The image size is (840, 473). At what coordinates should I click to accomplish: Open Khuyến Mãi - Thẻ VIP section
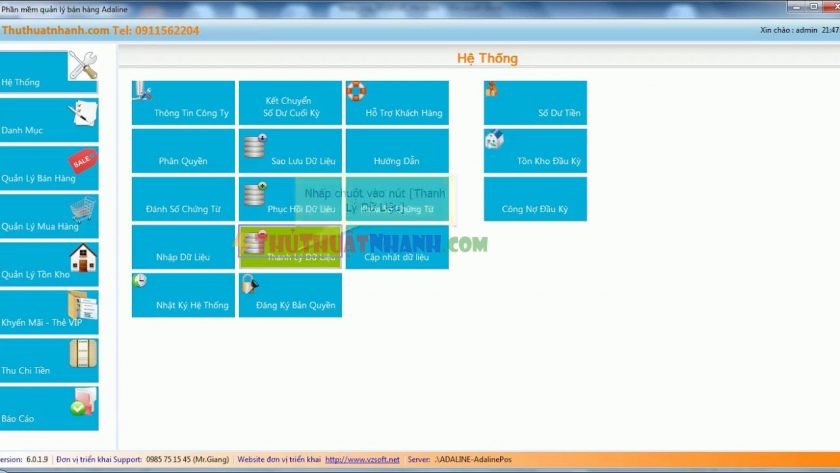[x=49, y=312]
